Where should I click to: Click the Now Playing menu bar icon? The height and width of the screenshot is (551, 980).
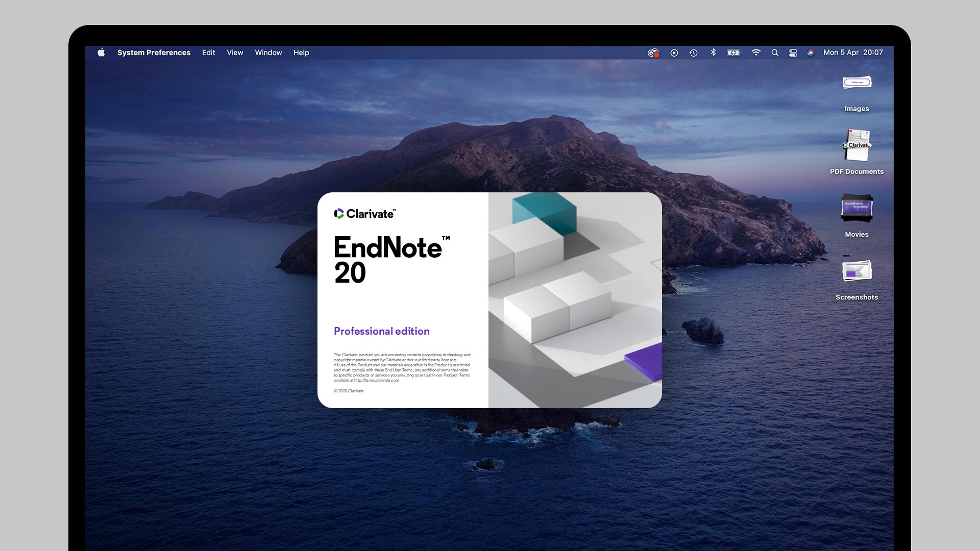(x=674, y=53)
